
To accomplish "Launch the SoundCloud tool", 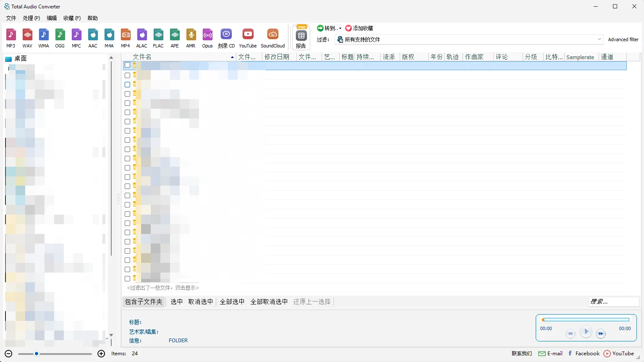I will [x=273, y=38].
